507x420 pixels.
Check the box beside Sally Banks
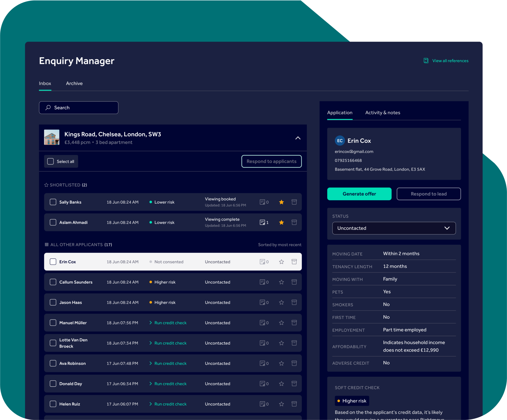click(53, 202)
